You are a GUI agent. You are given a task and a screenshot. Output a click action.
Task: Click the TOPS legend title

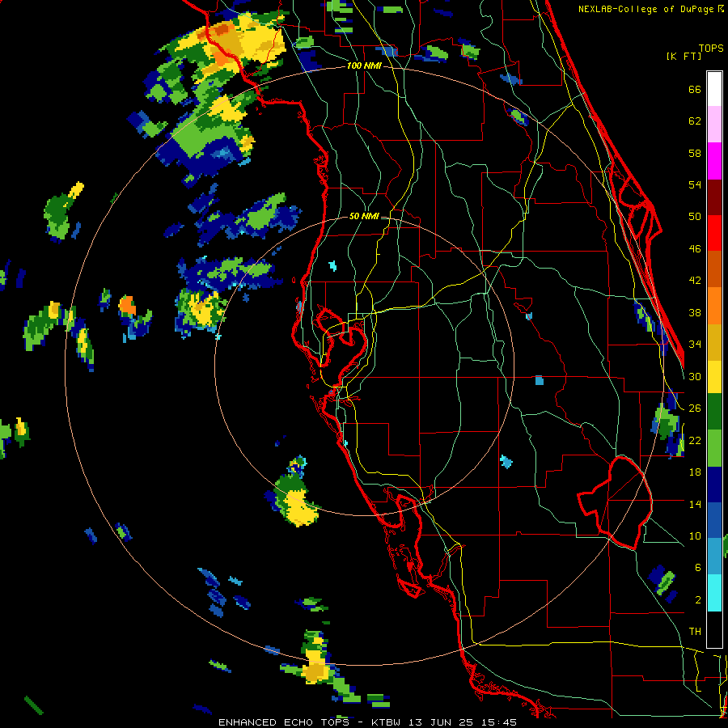(x=711, y=48)
